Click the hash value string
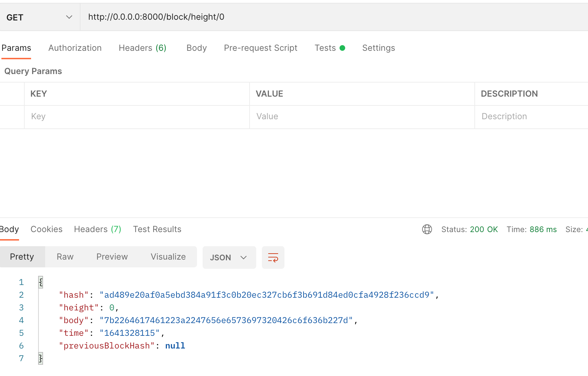Screen dimensions: 588x376 267,295
